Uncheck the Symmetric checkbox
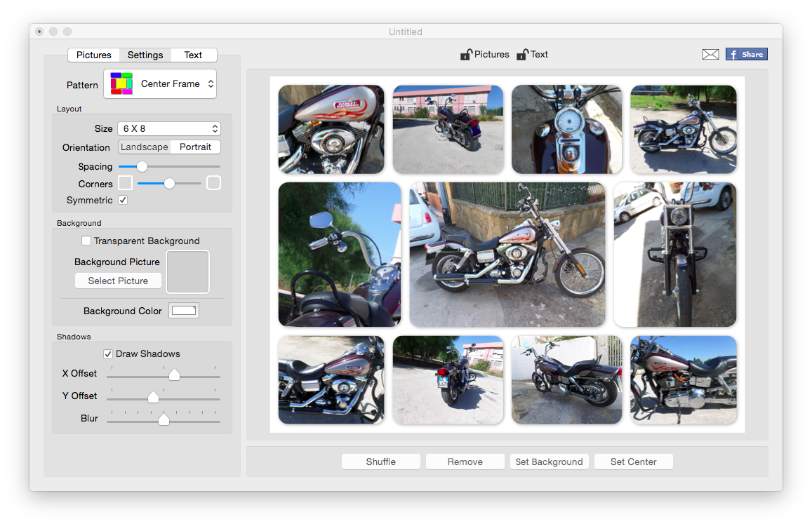Viewport: 812px width, 526px height. point(123,200)
